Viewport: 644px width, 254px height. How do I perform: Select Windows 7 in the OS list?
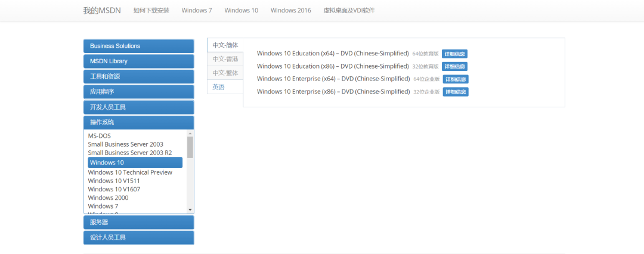coord(103,206)
